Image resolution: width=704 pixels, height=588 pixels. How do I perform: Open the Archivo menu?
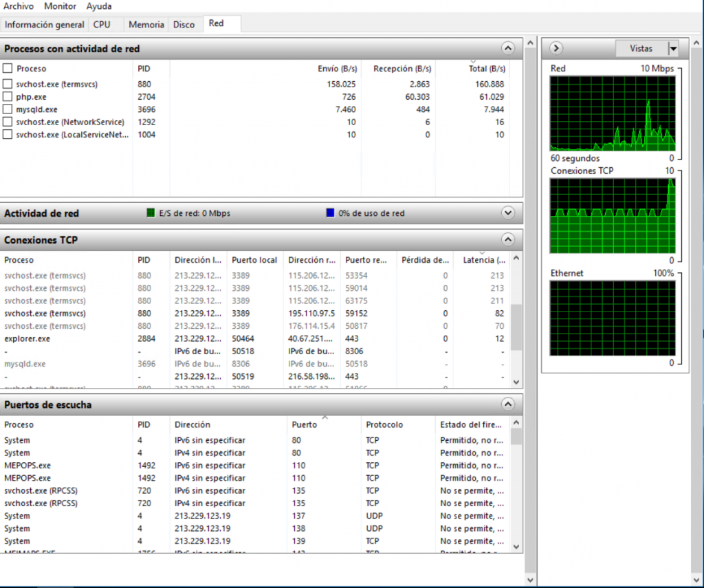click(19, 6)
